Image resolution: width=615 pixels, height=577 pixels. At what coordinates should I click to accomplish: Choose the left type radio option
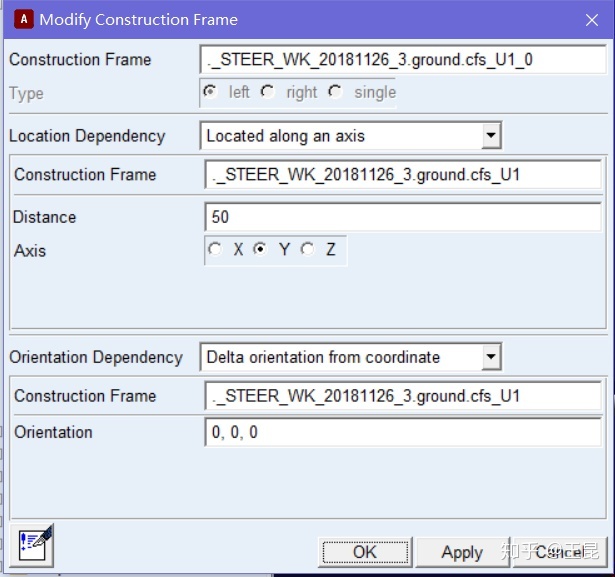click(210, 92)
